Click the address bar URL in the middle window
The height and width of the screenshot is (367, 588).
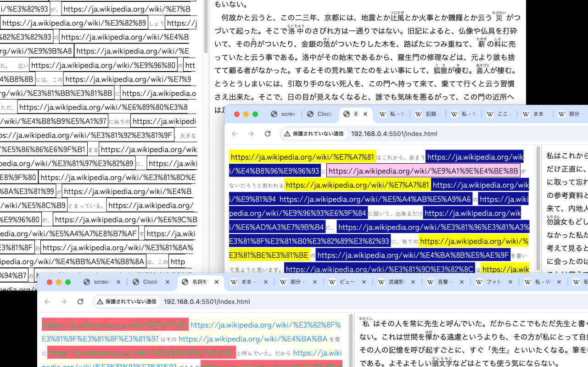click(394, 134)
